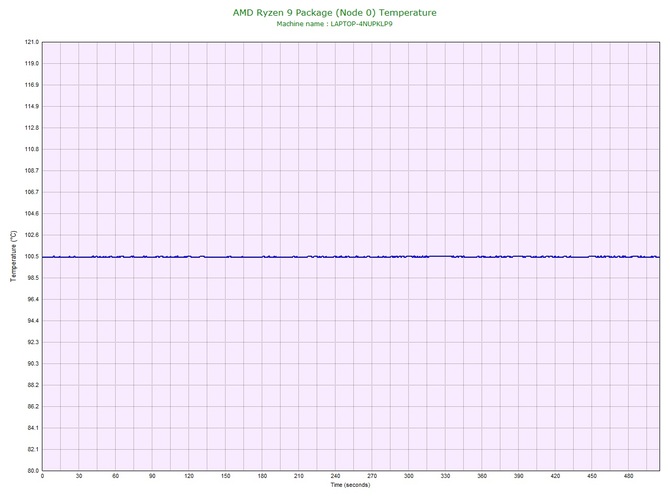Click the 112.8 y-axis value
Screen dimensions: 670x502
click(32, 128)
